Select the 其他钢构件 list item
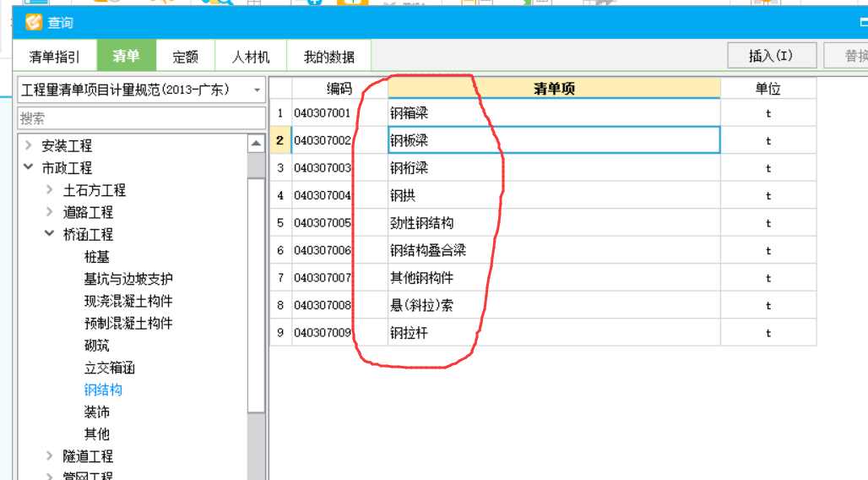The height and width of the screenshot is (480, 868). pos(554,278)
